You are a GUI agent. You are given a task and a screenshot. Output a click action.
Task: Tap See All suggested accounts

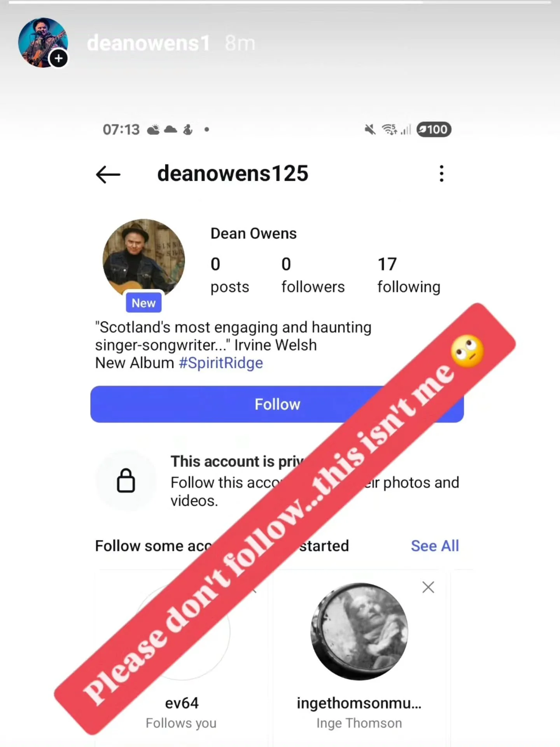(435, 546)
